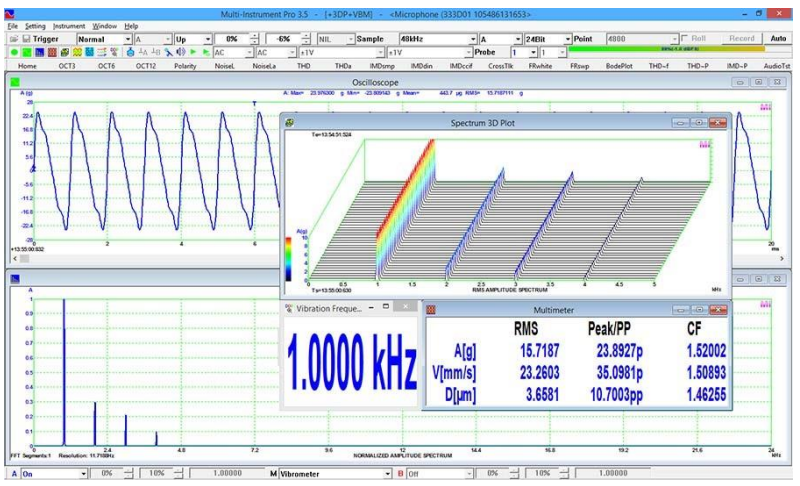The image size is (800, 486).
Task: Click the red Multimeter window icon
Action: 432,310
